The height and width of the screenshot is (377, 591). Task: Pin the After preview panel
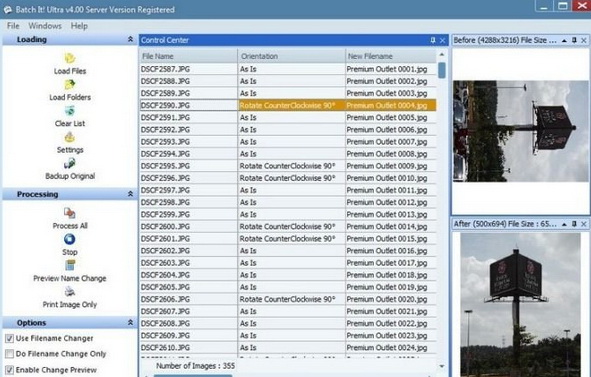click(574, 224)
